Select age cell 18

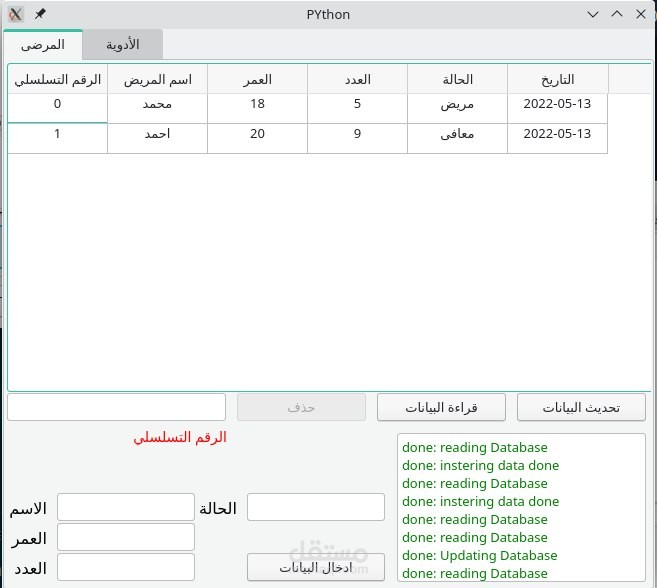(257, 108)
